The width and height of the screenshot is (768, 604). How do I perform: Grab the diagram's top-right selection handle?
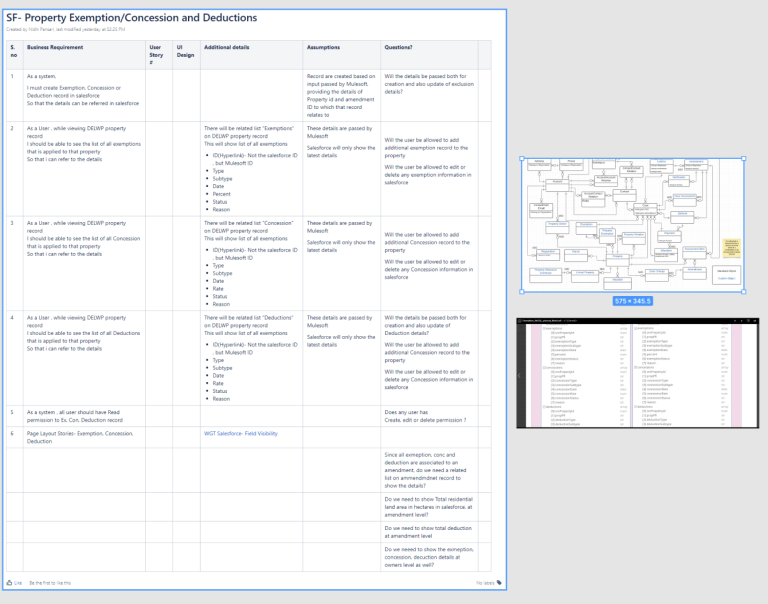click(744, 159)
